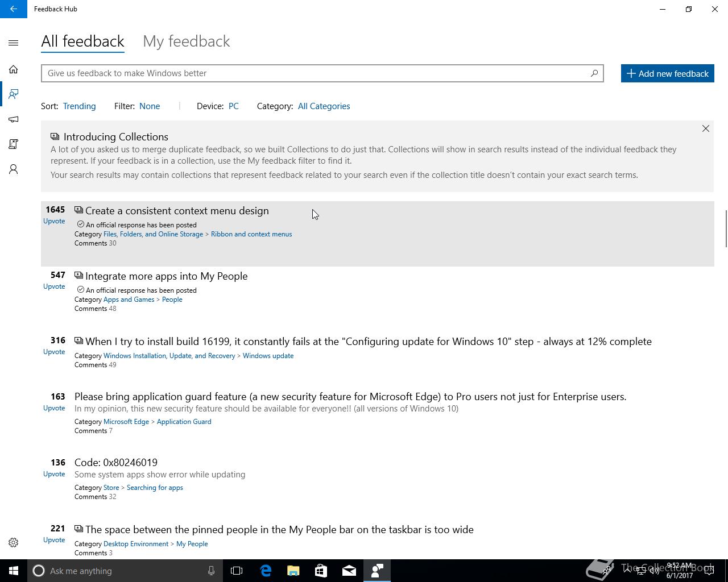Switch to My feedback tab
728x582 pixels.
point(186,41)
